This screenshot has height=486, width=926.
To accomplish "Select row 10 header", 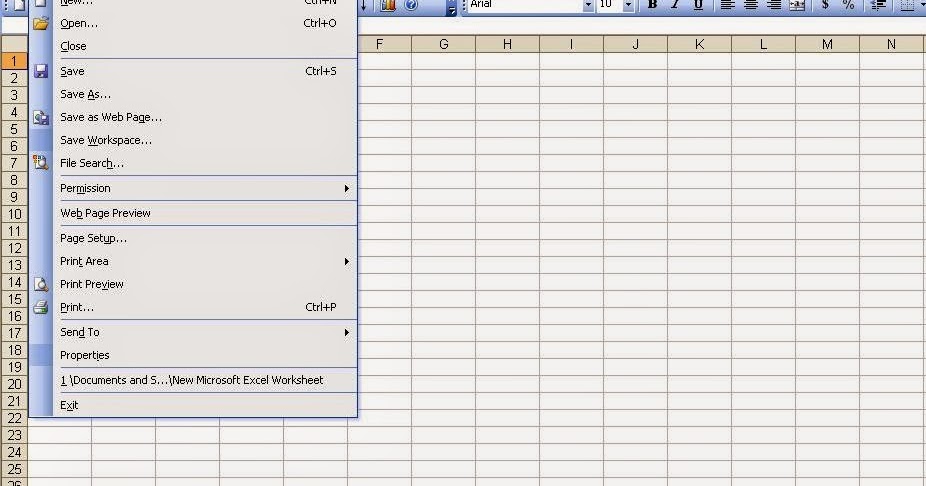I will (x=14, y=214).
